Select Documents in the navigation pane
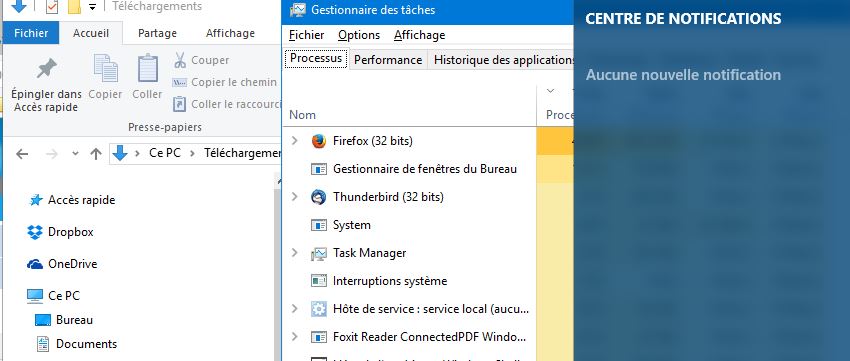The width and height of the screenshot is (850, 361). [x=86, y=344]
